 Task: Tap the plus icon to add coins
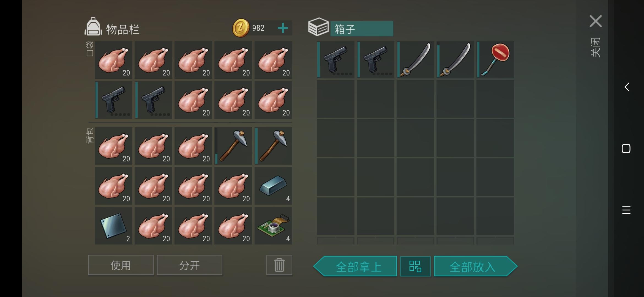tap(283, 28)
